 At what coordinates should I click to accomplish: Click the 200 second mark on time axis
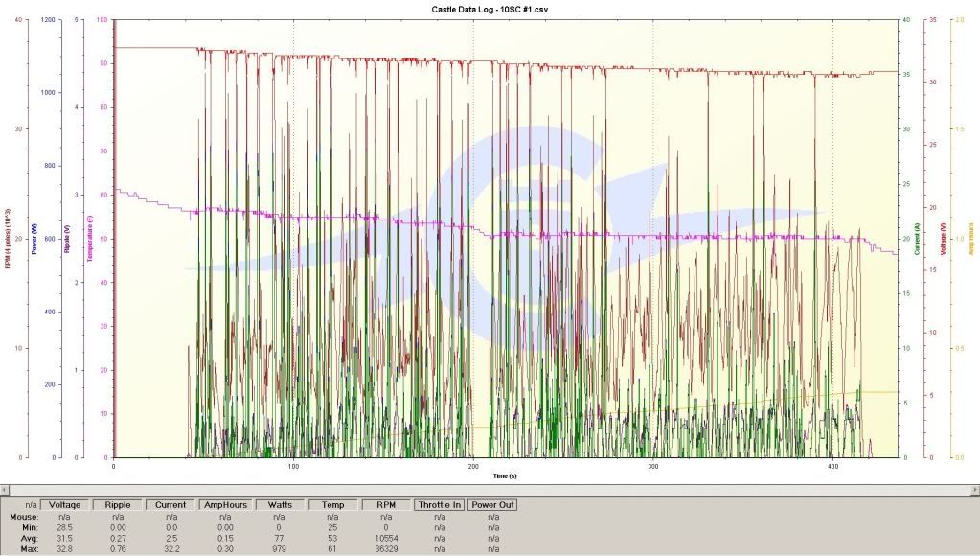[472, 466]
